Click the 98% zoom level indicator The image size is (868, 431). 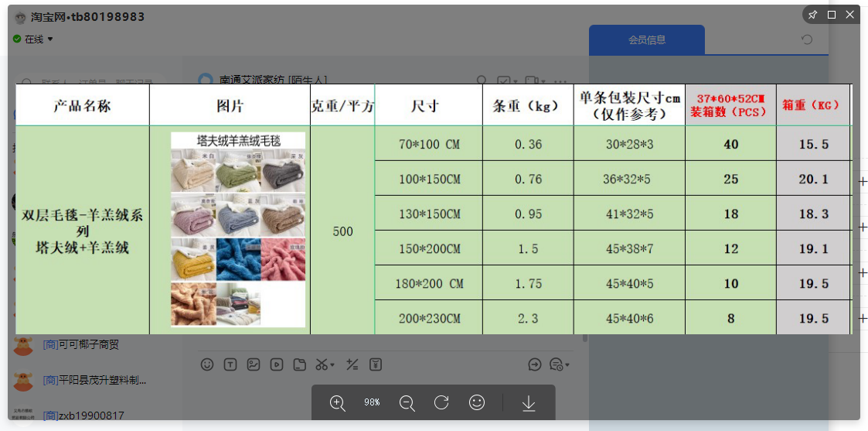(x=372, y=402)
